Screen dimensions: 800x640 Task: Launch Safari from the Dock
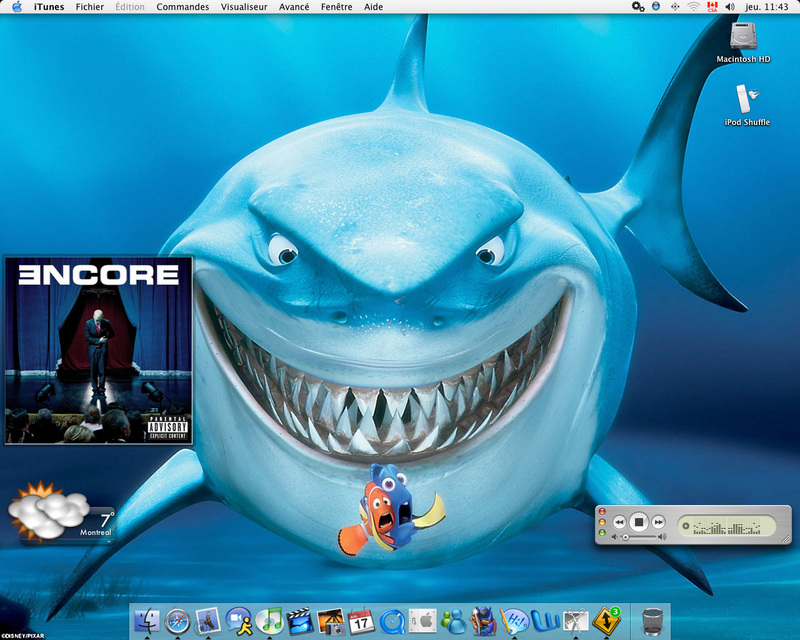[x=177, y=622]
